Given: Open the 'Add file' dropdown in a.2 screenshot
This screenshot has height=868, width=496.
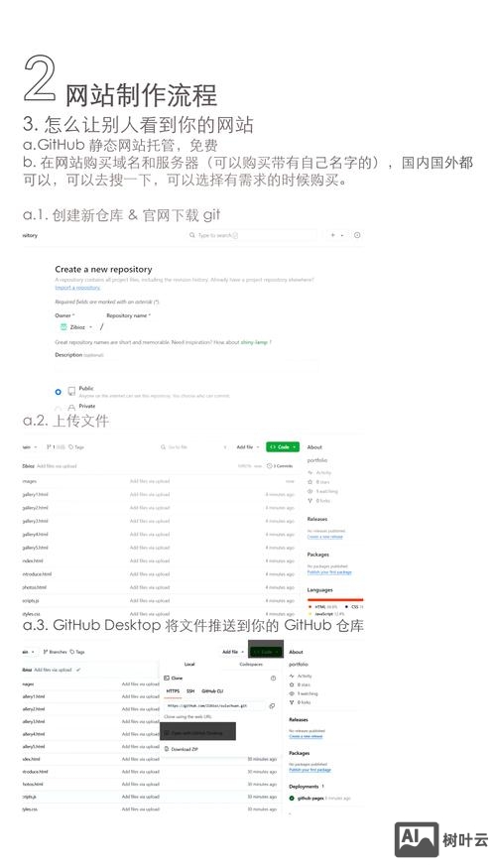Looking at the screenshot, I should click(x=247, y=446).
